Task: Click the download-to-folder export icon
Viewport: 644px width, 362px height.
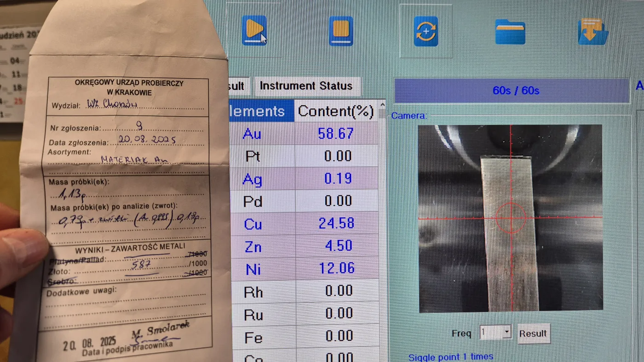Action: (x=593, y=31)
